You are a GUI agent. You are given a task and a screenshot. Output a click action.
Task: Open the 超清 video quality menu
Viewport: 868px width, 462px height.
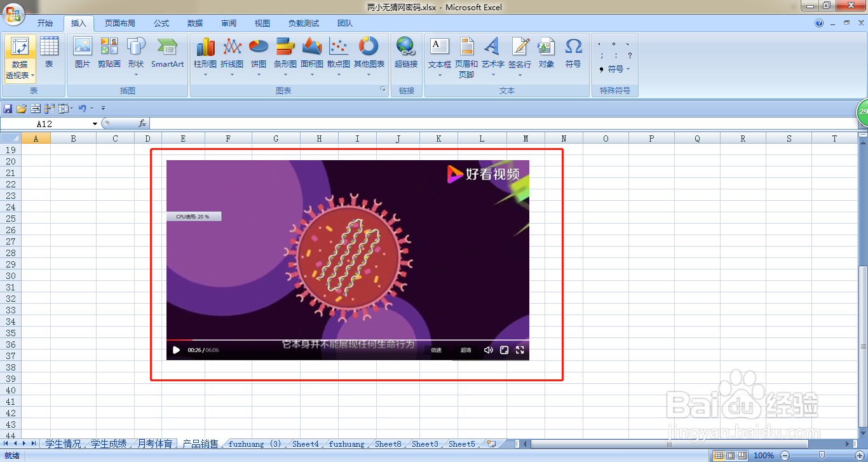466,350
